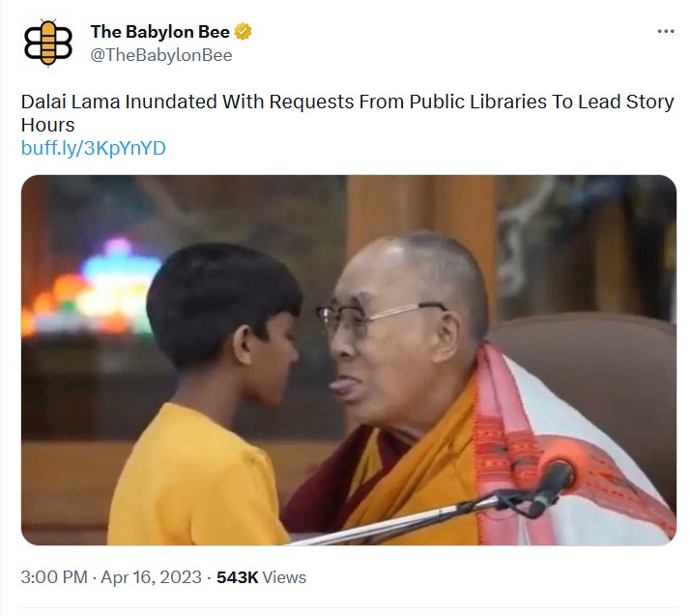Screen dimensions: 691x616
Task: Click the word Views beside 543K
Action: coord(284,577)
